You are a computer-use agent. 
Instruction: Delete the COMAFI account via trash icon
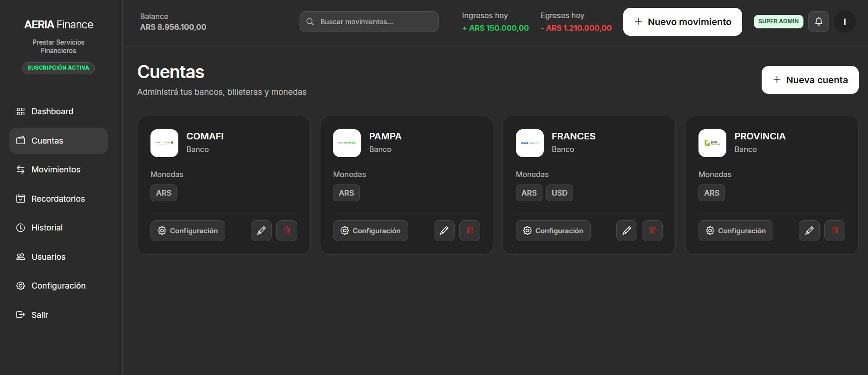287,230
